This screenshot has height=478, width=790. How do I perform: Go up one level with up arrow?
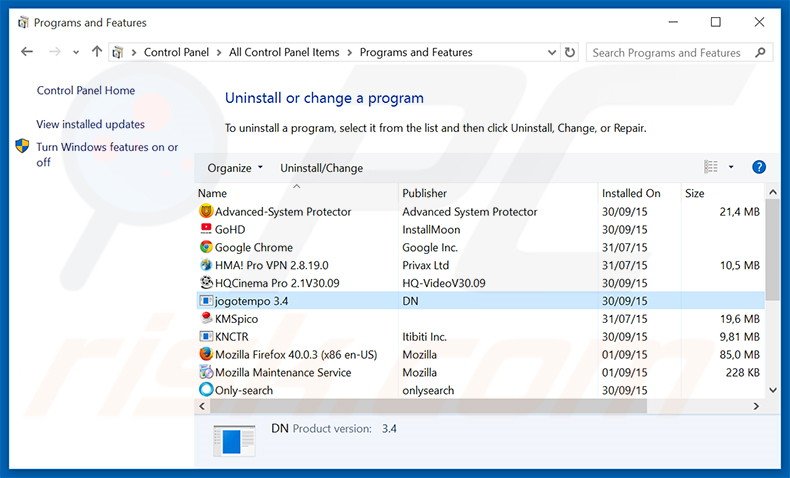coord(97,51)
